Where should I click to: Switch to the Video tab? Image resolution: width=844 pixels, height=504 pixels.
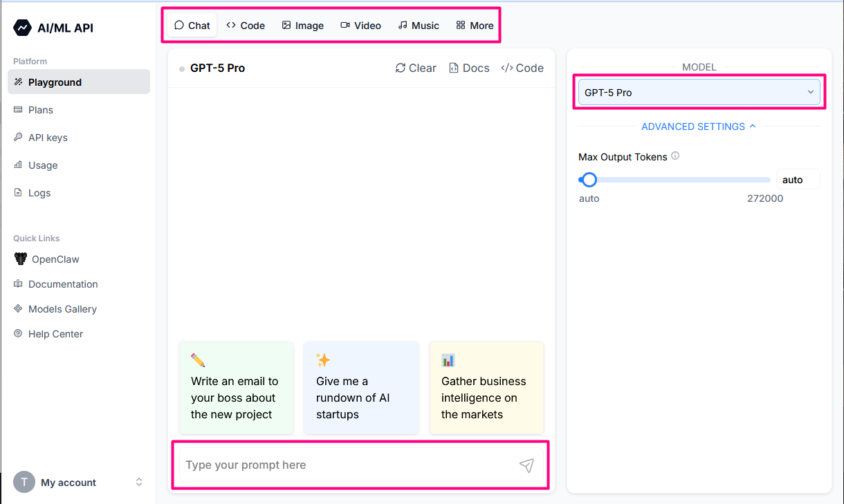tap(361, 26)
